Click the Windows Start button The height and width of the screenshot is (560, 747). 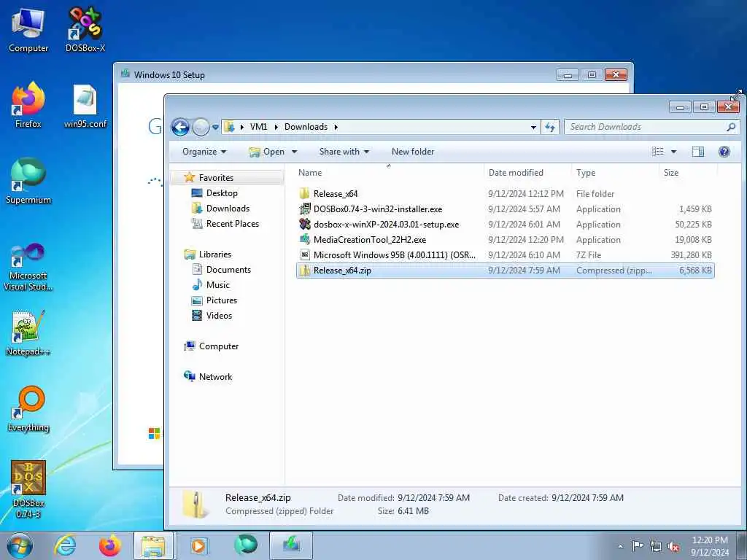coord(20,545)
